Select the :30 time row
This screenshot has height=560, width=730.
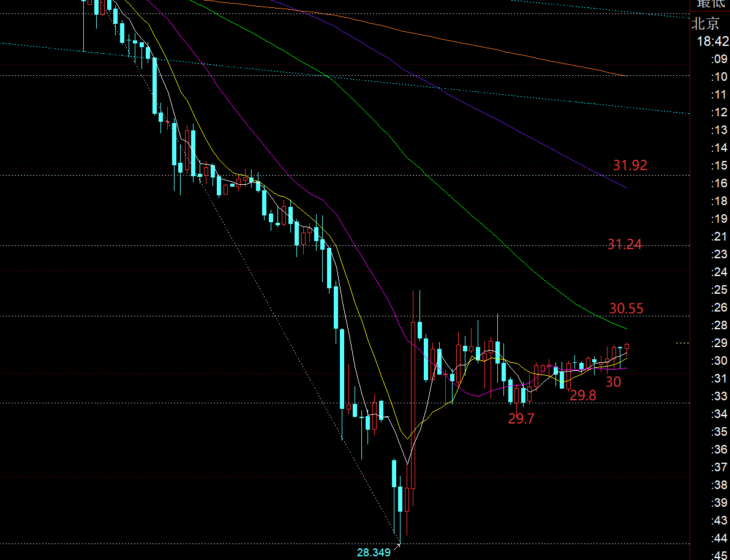tap(720, 361)
